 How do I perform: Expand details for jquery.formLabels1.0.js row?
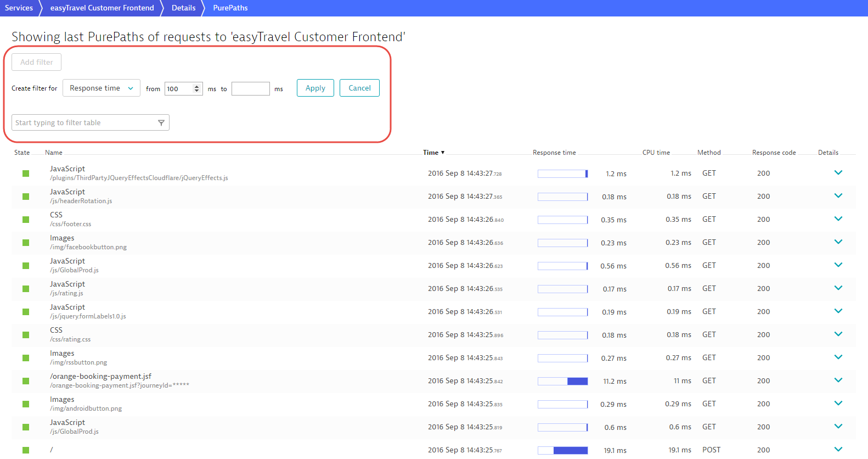click(x=838, y=311)
